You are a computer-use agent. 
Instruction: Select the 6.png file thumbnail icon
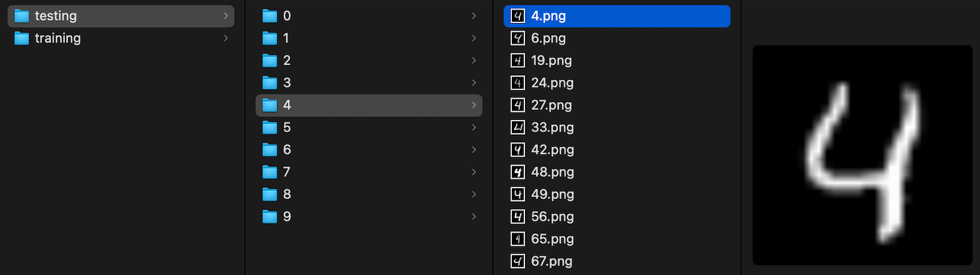point(517,38)
